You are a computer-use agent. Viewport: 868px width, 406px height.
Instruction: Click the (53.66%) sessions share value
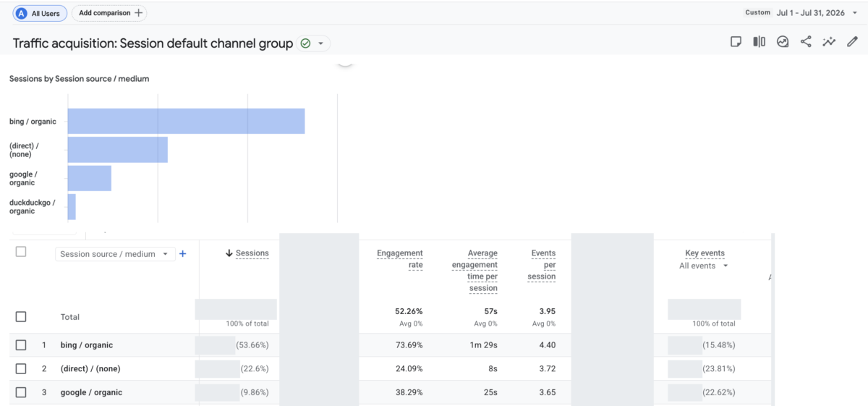tap(252, 345)
